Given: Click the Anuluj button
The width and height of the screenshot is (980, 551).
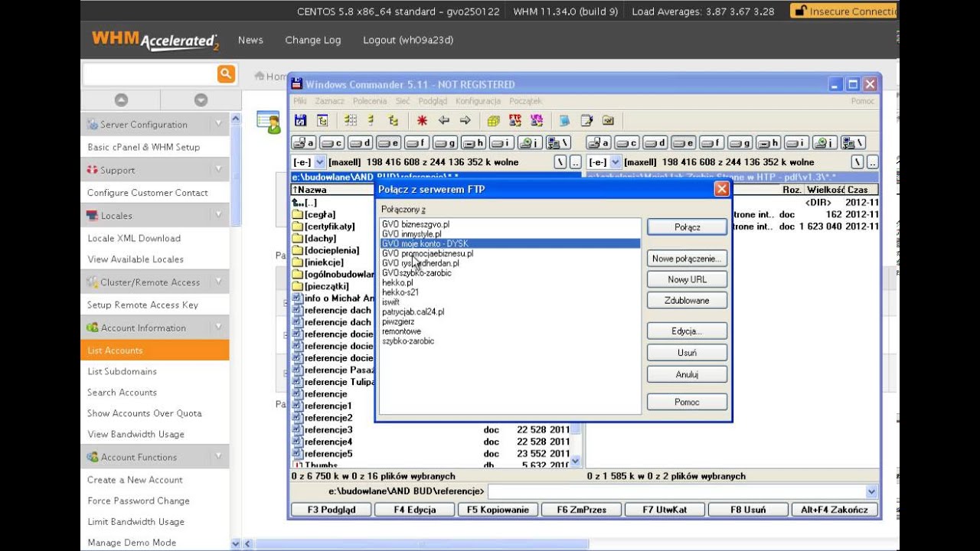Looking at the screenshot, I should [688, 374].
